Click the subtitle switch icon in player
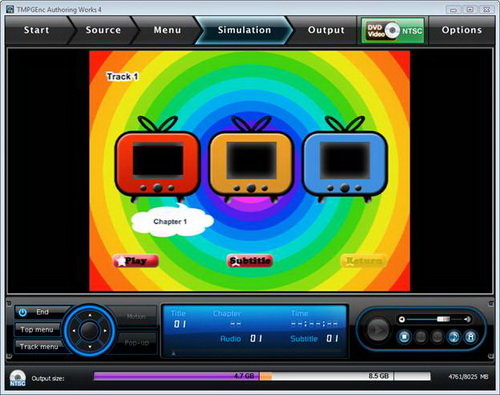This screenshot has width=500, height=395. [x=470, y=337]
